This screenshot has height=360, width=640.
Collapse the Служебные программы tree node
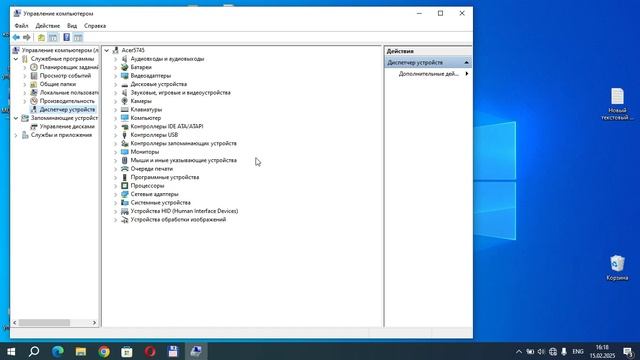(16, 59)
